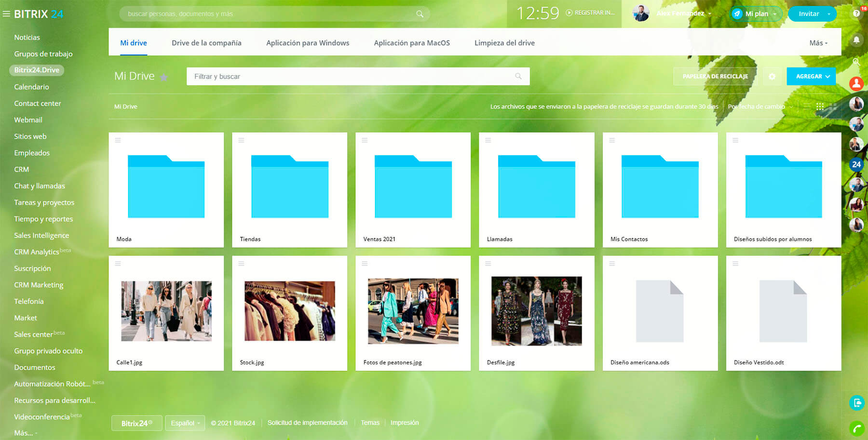Click the Solicitud de implementación link
The height and width of the screenshot is (440, 868).
(307, 423)
